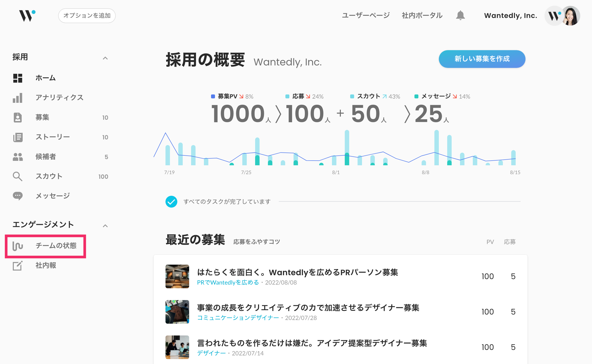The height and width of the screenshot is (364, 592).
Task: Click the ストーリー document icon
Action: coord(18,137)
